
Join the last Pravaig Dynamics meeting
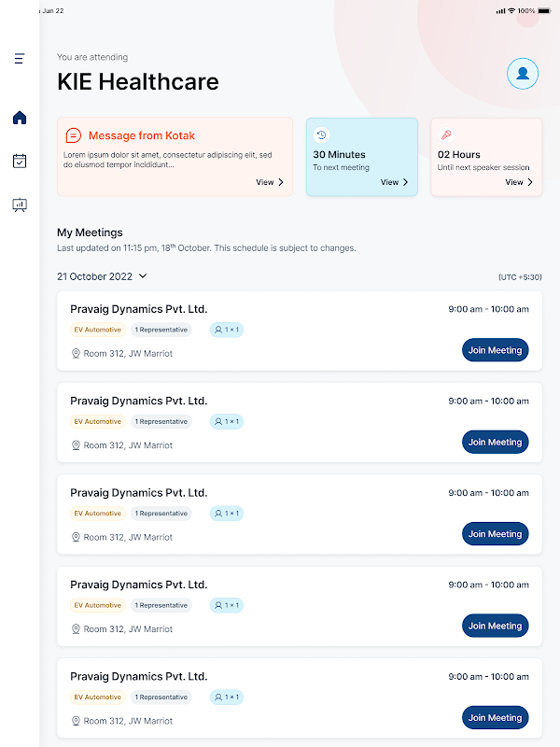(x=495, y=718)
